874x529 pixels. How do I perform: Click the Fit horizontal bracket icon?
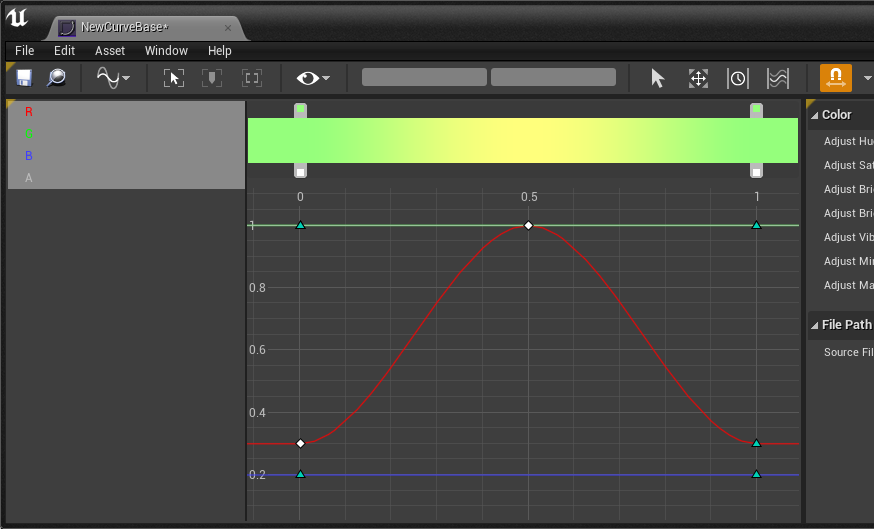(252, 78)
